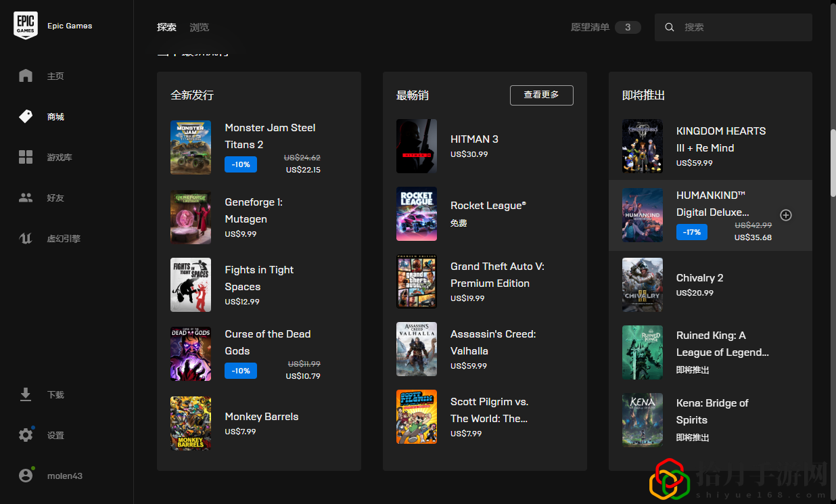Select 好友 in the sidebar menu
Viewport: 836px width, 504px height.
tap(55, 198)
